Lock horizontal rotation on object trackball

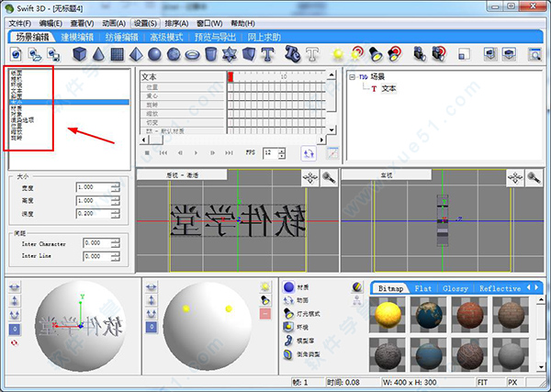click(15, 287)
